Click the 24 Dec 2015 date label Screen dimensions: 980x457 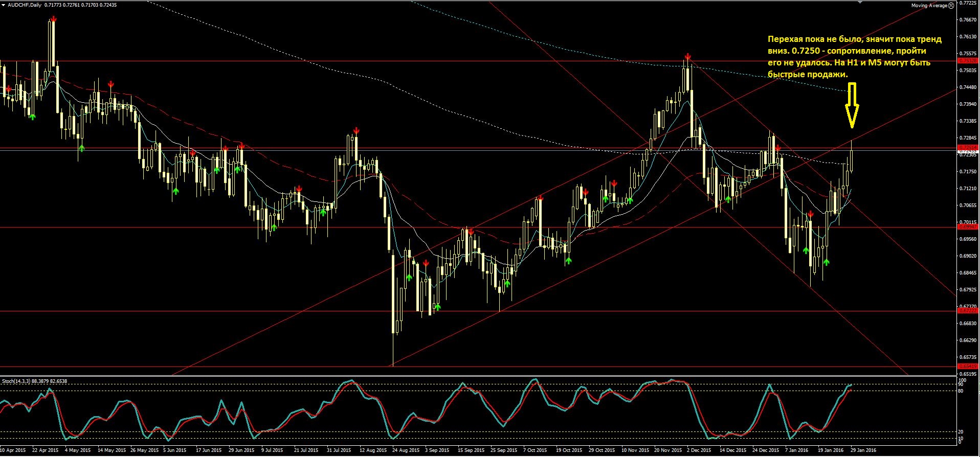point(766,451)
